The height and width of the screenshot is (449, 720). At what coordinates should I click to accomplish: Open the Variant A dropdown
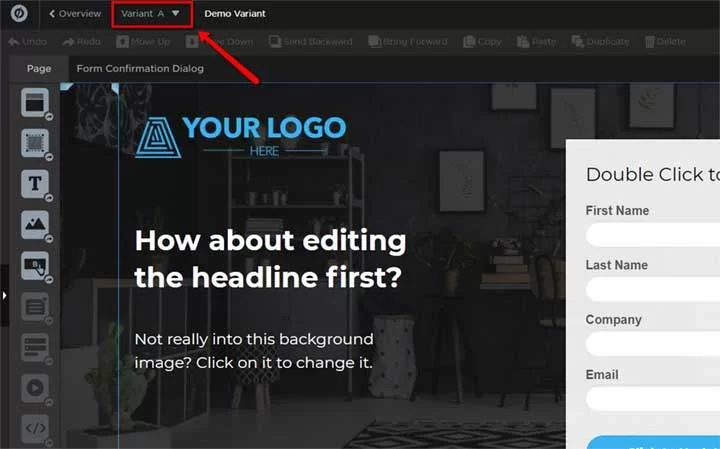click(152, 14)
